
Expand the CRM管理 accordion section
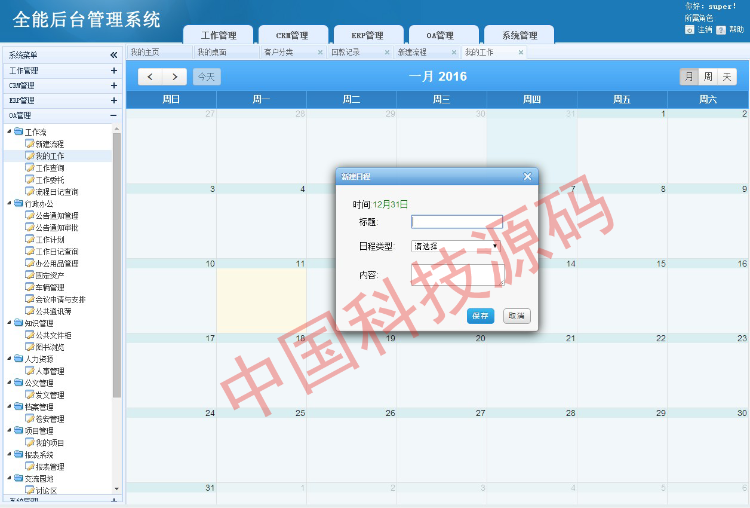point(113,85)
